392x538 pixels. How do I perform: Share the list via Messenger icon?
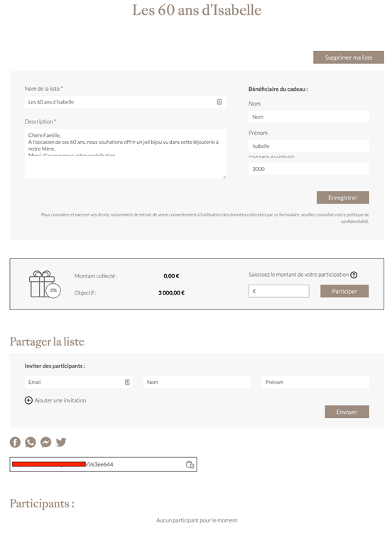click(45, 442)
